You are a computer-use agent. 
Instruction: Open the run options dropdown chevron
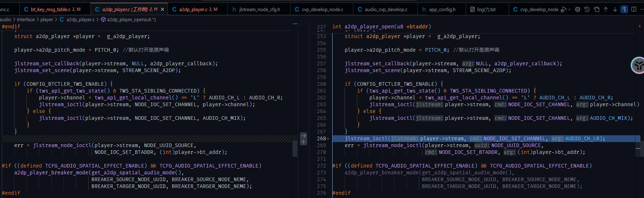569,9
